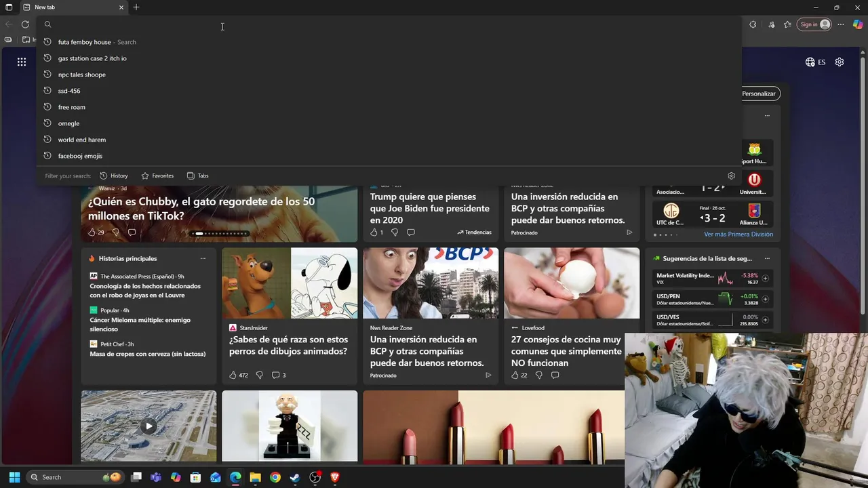Screen dimensions: 868x488
Task: Open comments on the Chubby cat article
Action: pos(132,232)
